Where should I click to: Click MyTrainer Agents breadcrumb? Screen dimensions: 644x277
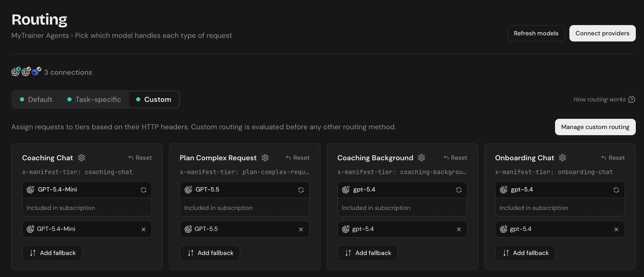[x=40, y=36]
